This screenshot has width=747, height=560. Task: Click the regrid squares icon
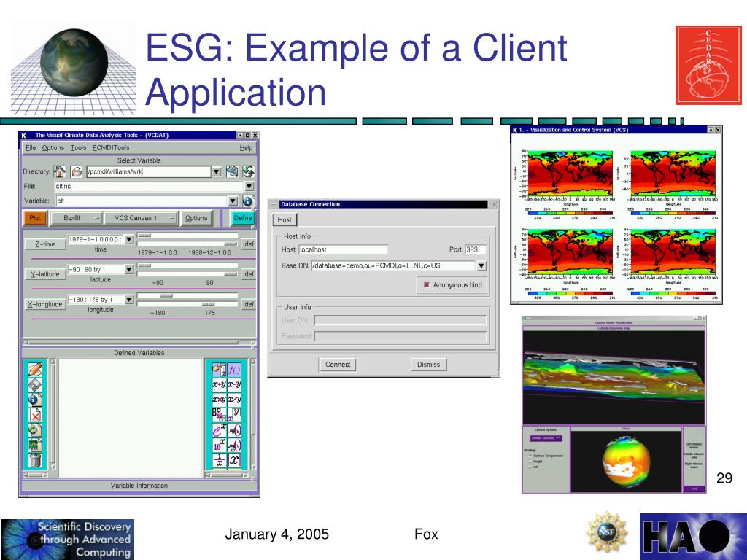click(x=219, y=414)
